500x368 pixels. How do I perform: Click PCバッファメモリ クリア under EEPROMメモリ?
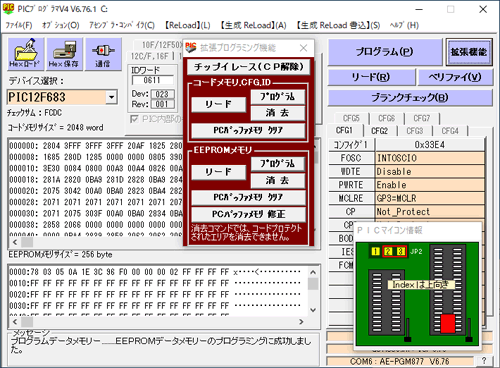tap(248, 197)
